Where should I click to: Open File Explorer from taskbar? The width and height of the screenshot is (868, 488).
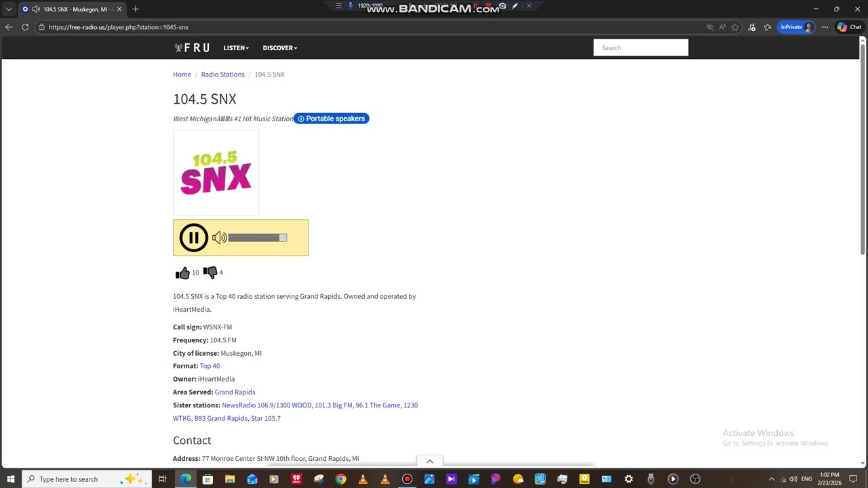coord(230,479)
